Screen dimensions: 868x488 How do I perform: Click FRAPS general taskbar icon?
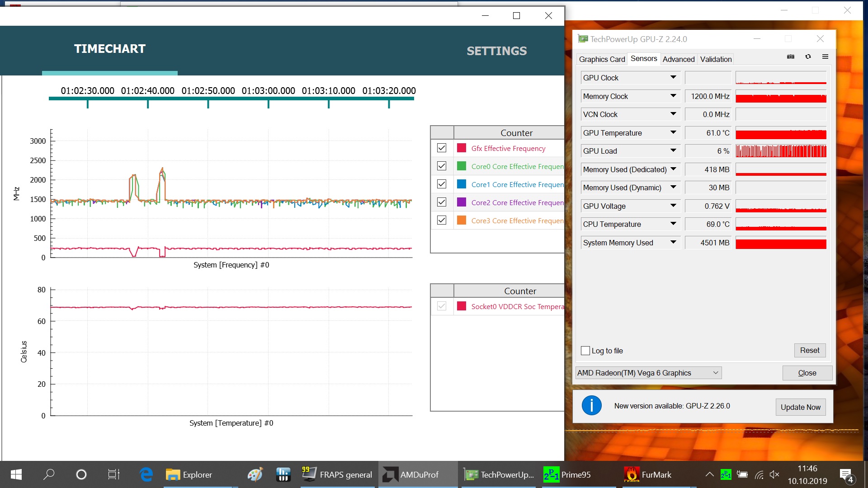click(x=337, y=474)
